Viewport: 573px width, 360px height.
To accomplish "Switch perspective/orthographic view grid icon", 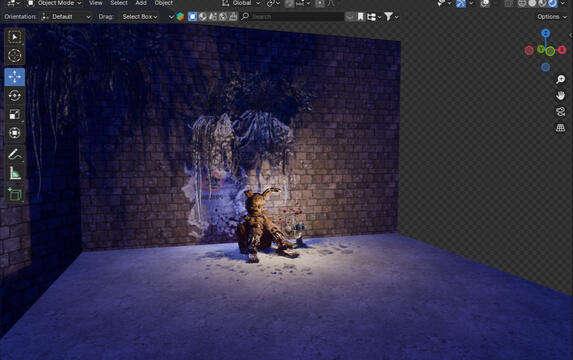I will tap(561, 128).
